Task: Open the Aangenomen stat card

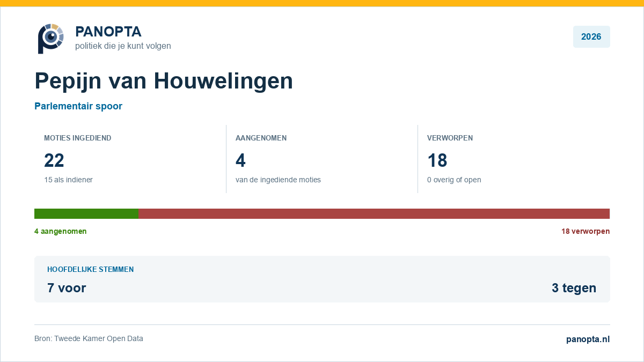Action: (322, 159)
